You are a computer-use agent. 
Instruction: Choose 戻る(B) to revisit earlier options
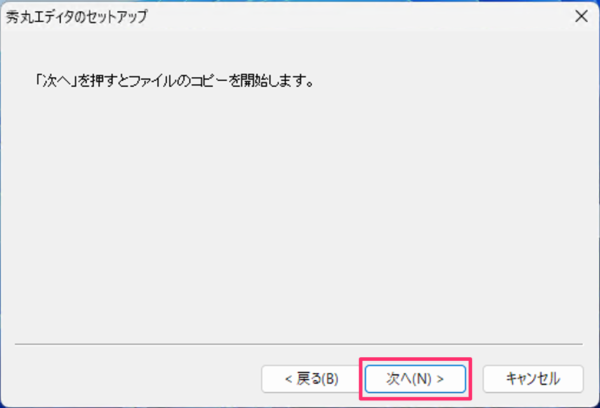(311, 379)
